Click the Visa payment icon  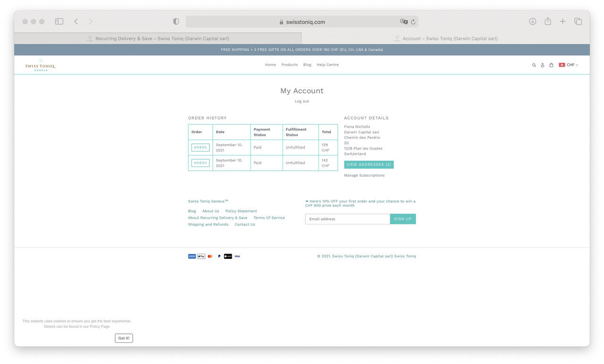(x=237, y=256)
